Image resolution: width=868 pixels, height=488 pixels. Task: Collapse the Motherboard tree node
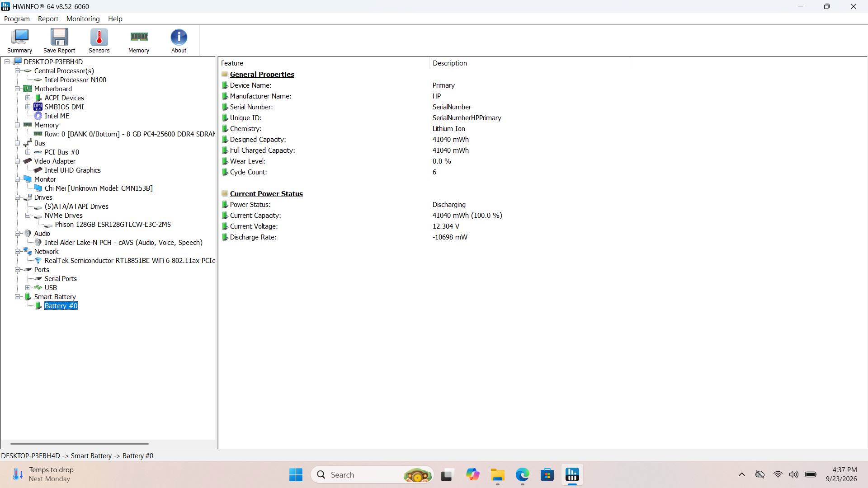click(x=18, y=89)
